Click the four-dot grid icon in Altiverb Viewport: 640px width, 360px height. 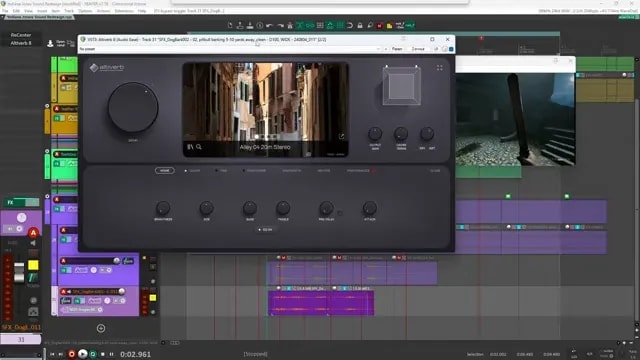[440, 68]
